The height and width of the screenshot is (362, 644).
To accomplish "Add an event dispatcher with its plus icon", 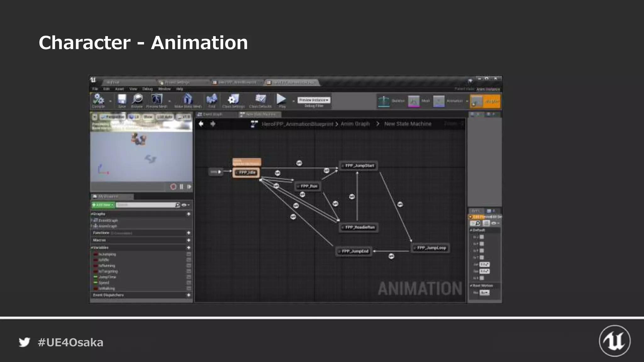I will tap(189, 295).
